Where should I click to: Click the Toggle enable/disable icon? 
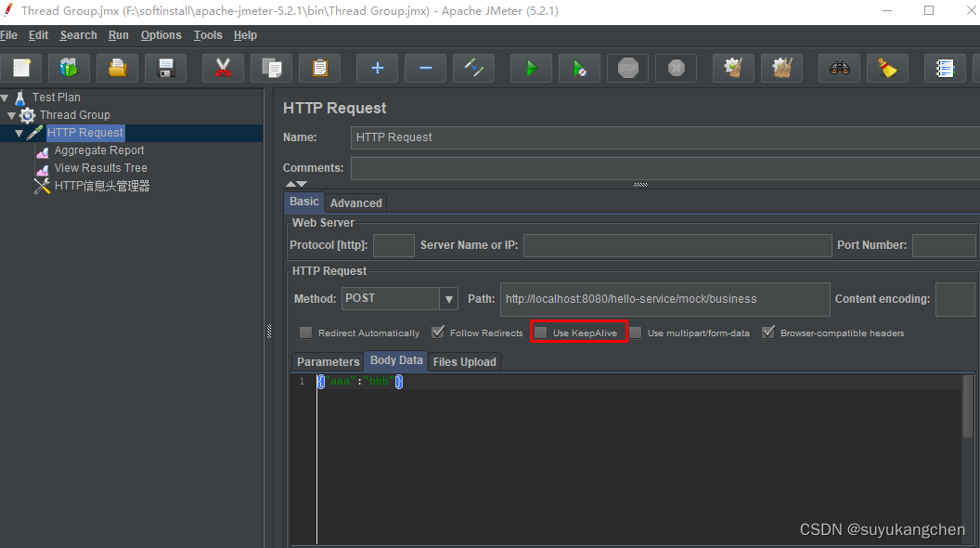pyautogui.click(x=473, y=68)
